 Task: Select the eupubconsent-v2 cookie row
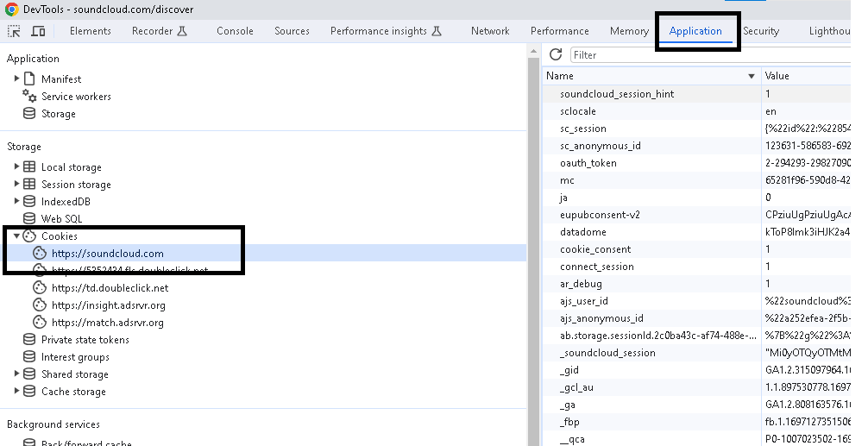(x=696, y=215)
